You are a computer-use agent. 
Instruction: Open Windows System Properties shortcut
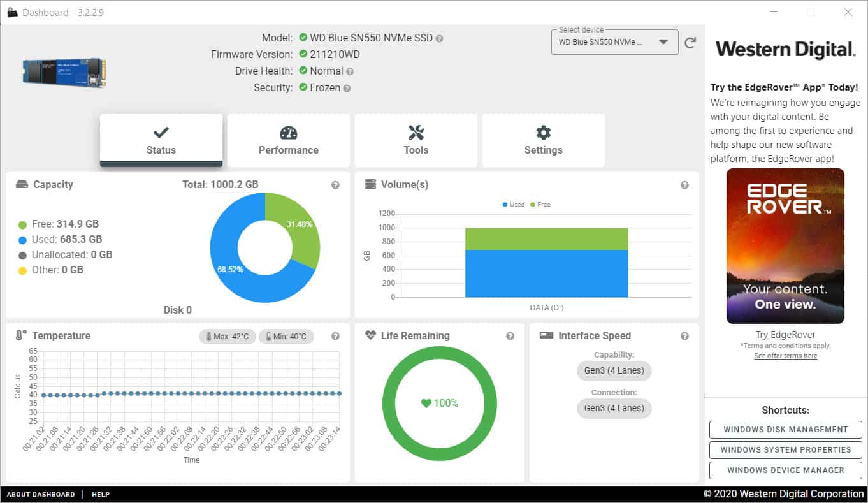[x=786, y=450]
